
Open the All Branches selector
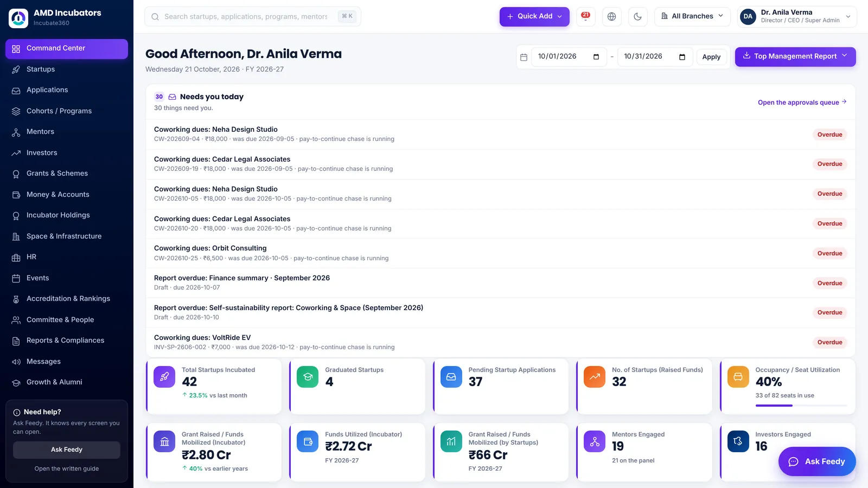pos(692,16)
